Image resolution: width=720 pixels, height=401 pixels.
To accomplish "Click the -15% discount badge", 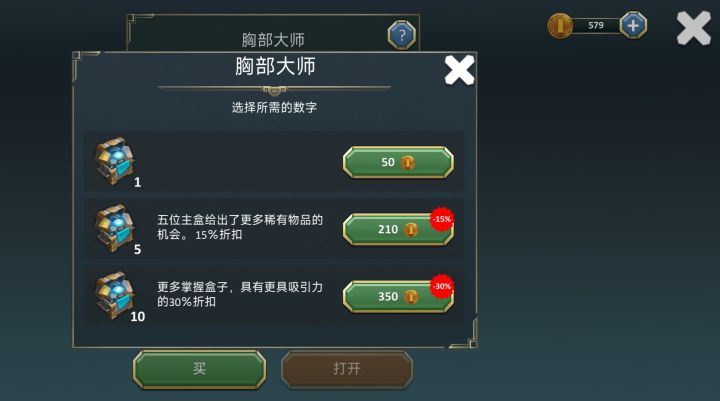I will point(442,219).
